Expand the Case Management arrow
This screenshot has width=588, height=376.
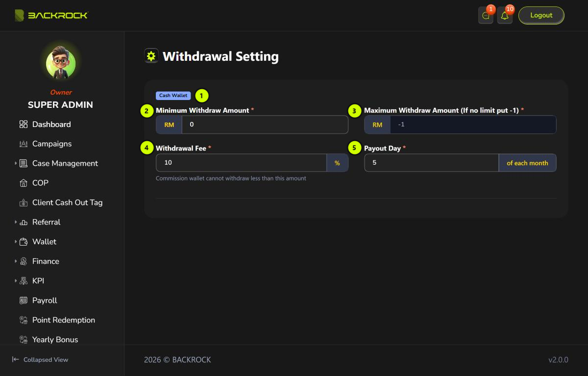pos(16,163)
